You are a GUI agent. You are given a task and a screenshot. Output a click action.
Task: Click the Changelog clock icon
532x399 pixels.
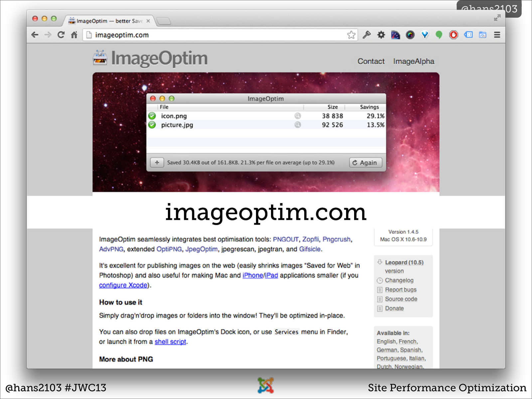[x=380, y=280]
